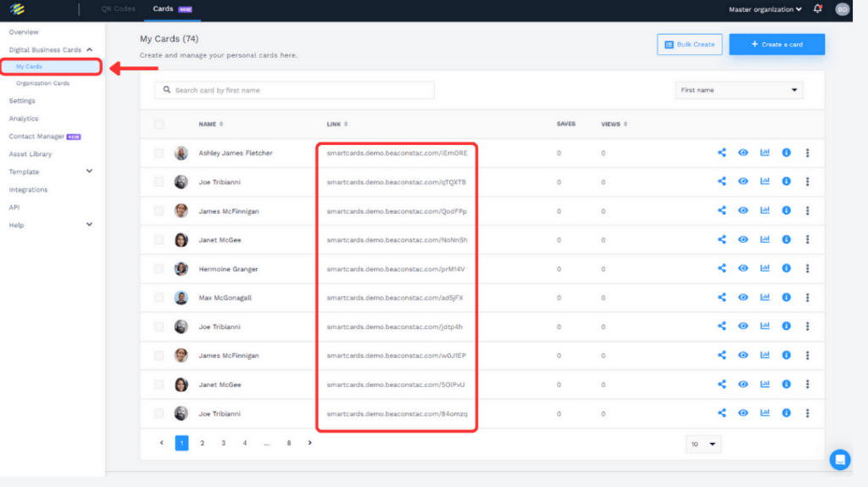
Task: Open the Master organization switcher
Action: (765, 9)
